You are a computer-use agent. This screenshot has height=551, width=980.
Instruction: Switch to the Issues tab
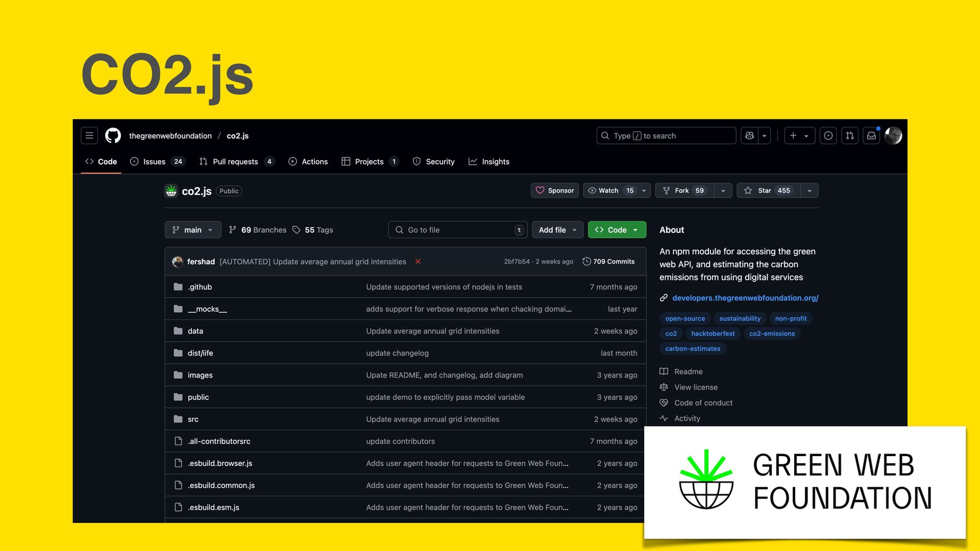tap(154, 162)
